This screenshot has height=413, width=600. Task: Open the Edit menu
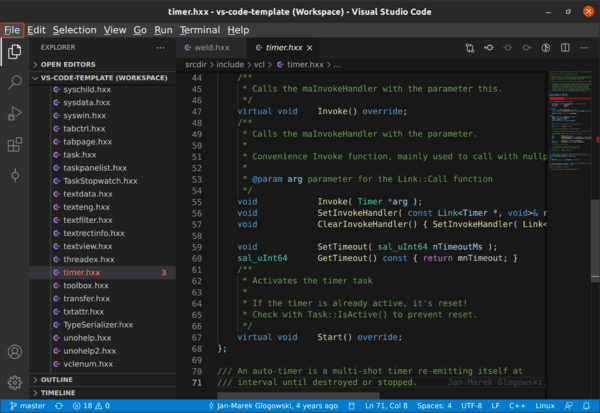36,30
